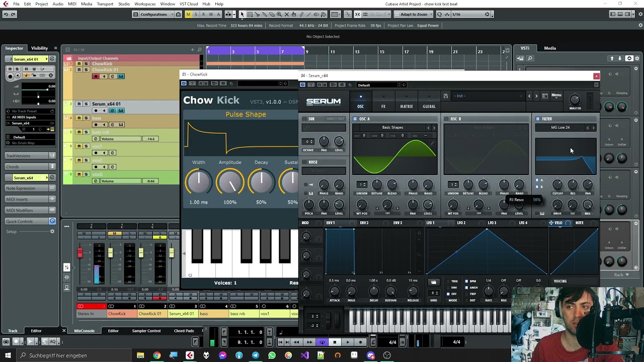Toggle filter routing for oscillator B
This screenshot has width=644, height=362.
pyautogui.click(x=537, y=187)
